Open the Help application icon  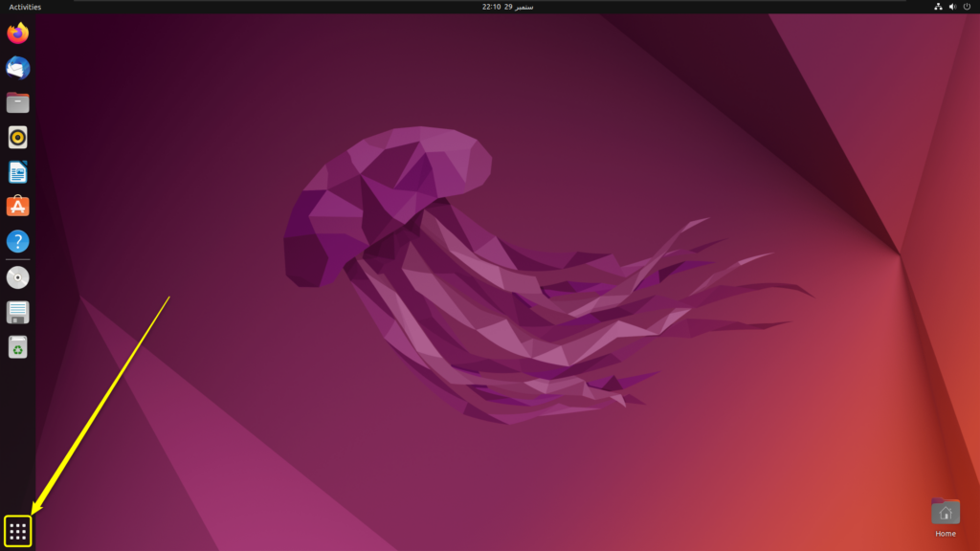pos(17,241)
